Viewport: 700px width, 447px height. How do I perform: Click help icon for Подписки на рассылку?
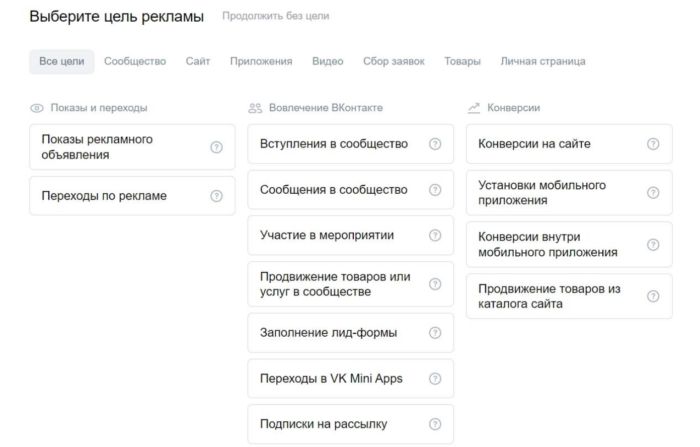pyautogui.click(x=435, y=424)
